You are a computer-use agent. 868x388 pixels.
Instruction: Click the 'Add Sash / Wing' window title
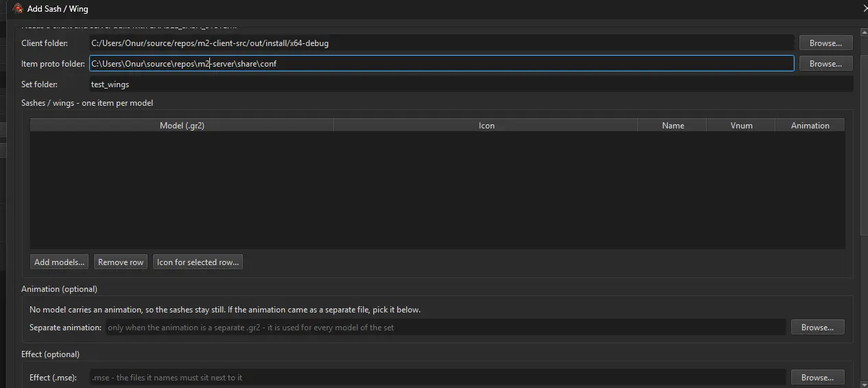click(58, 9)
